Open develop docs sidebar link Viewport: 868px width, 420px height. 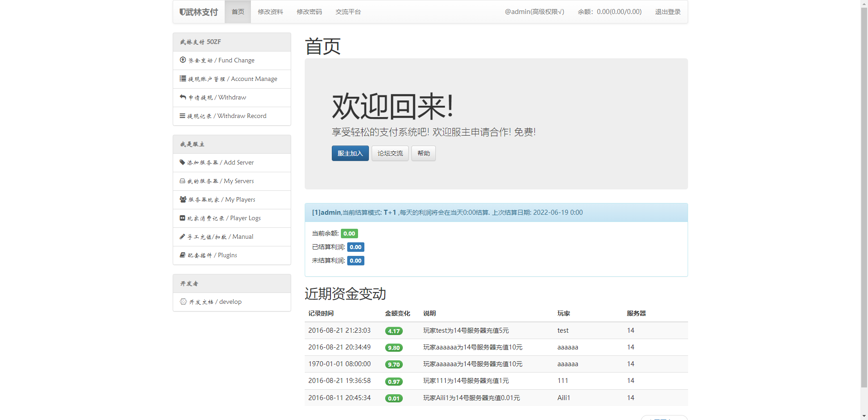click(x=232, y=302)
